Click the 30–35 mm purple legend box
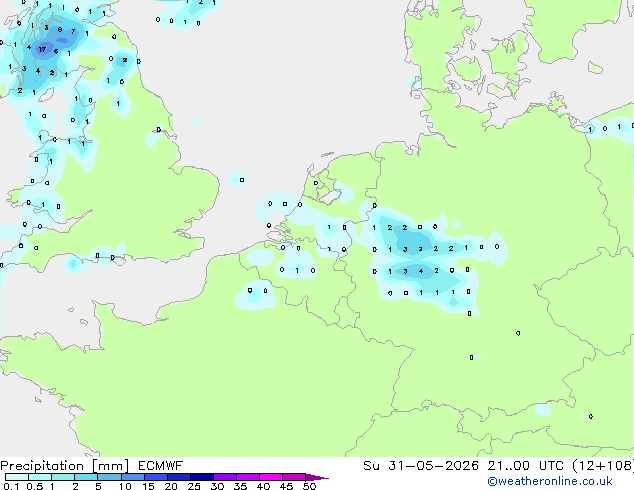 tap(225, 477)
